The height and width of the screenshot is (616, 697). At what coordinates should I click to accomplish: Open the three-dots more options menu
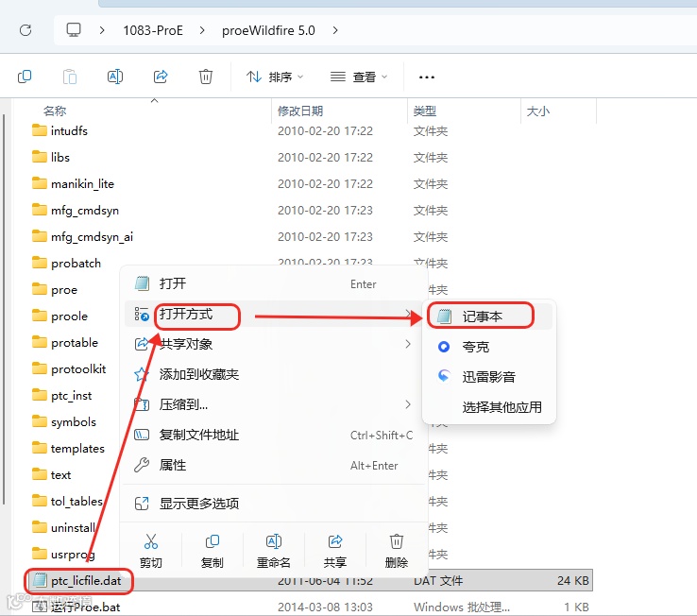(x=427, y=77)
